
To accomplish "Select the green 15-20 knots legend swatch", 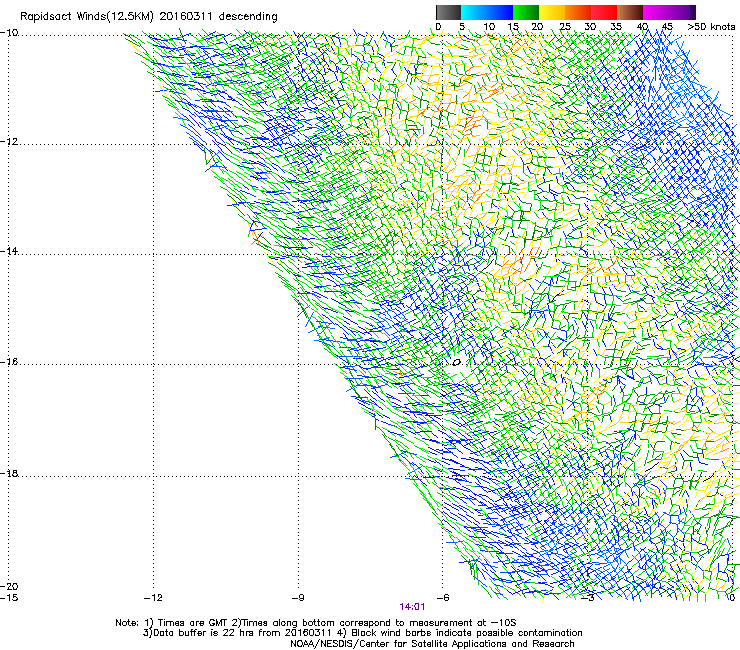I will (x=526, y=12).
